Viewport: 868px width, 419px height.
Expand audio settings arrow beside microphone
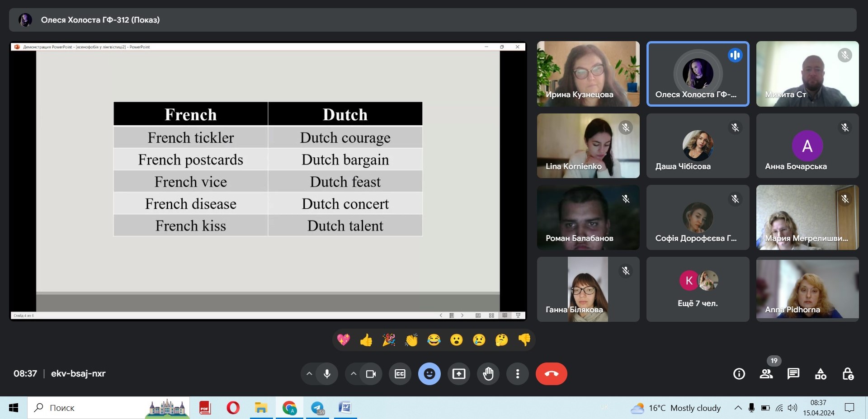309,374
